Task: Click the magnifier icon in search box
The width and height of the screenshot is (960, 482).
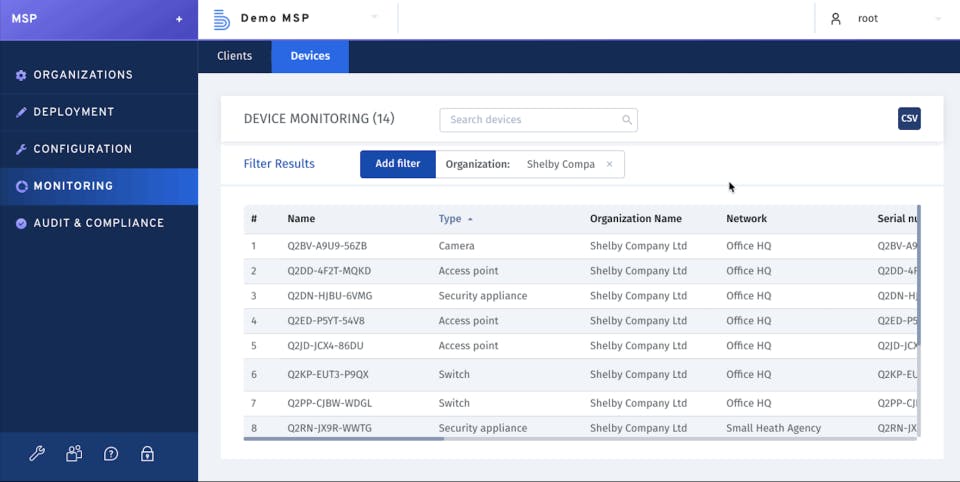Action: click(x=627, y=120)
